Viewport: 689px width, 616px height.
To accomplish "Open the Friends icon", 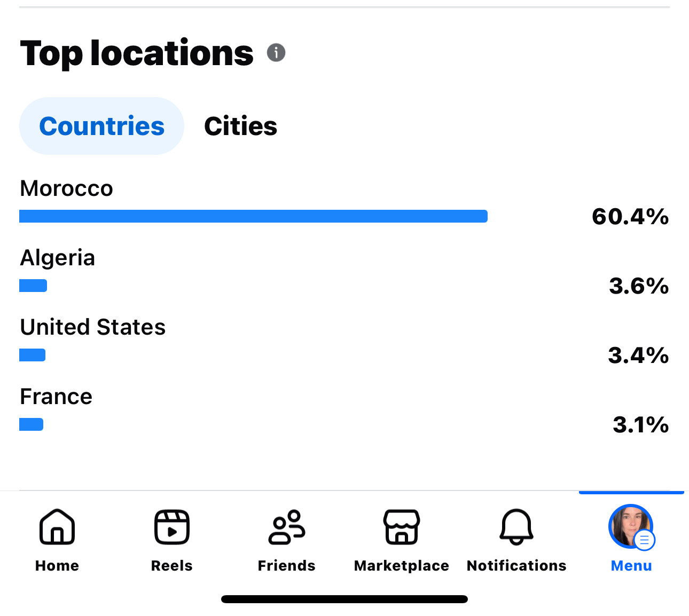I will (x=287, y=527).
